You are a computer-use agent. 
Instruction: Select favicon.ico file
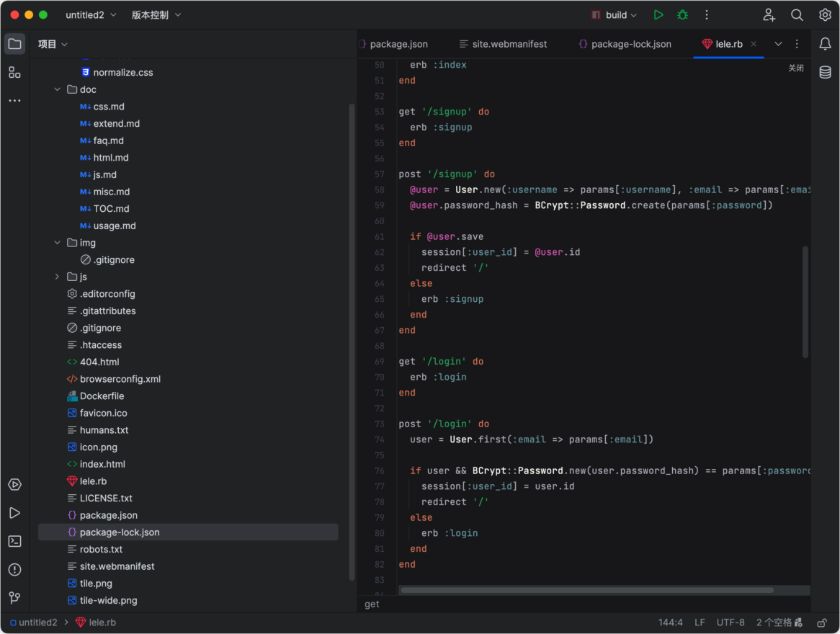[97, 414]
